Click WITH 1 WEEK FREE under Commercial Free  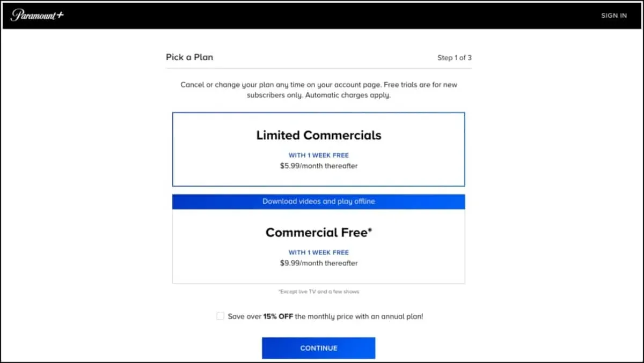pyautogui.click(x=318, y=253)
